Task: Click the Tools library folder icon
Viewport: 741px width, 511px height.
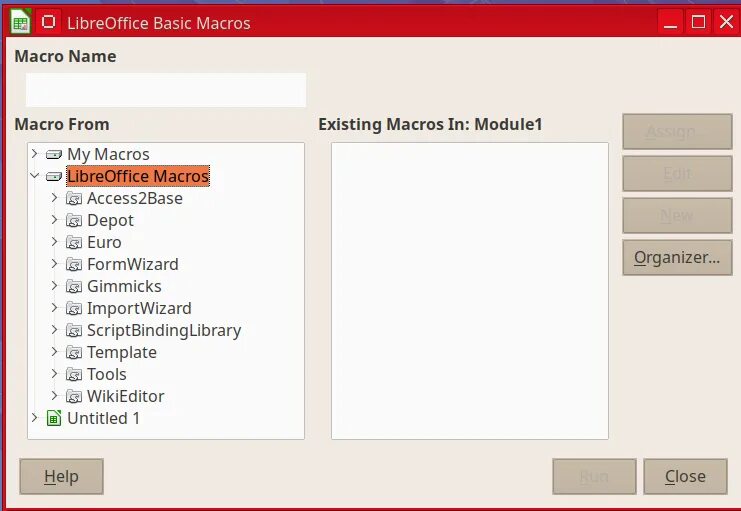Action: (x=74, y=374)
